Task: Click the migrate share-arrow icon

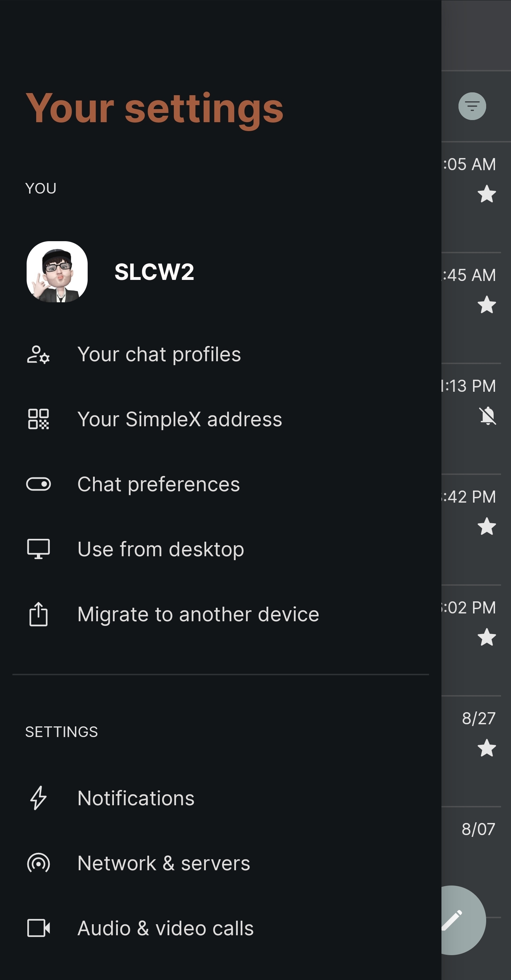Action: pos(38,614)
